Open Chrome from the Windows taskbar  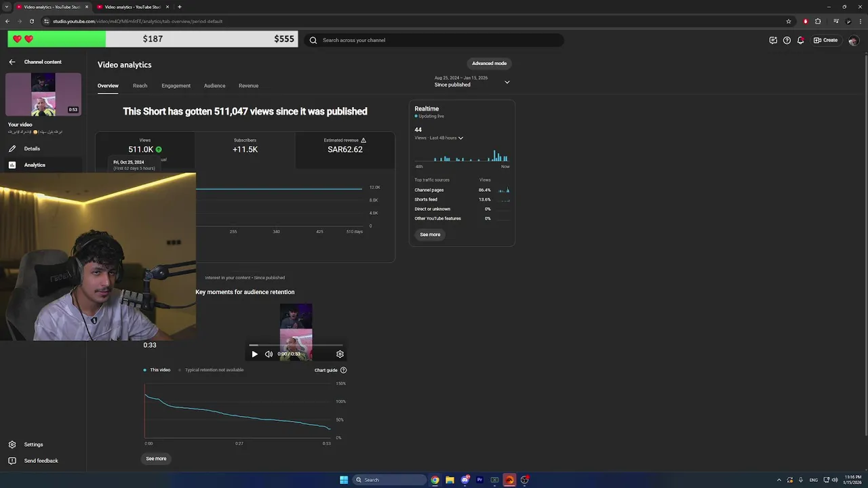(435, 480)
